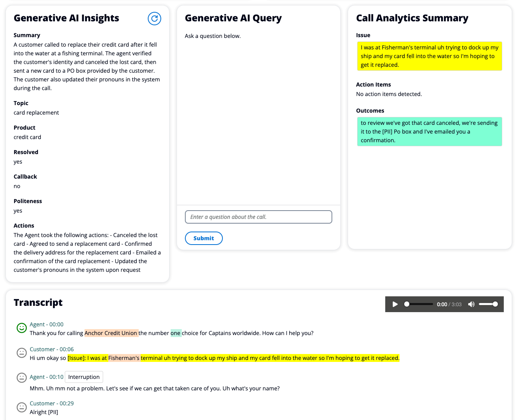This screenshot has height=420, width=518.
Task: Click the audio playback progress bar
Action: click(419, 304)
